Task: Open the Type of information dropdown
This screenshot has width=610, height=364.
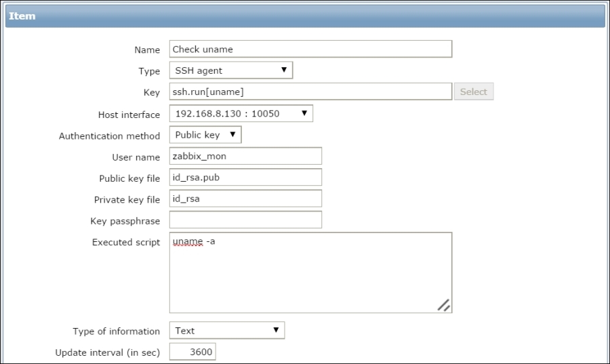Action: [226, 331]
